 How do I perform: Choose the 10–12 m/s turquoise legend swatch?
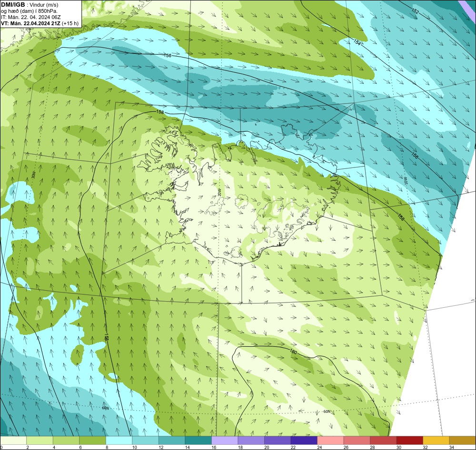pyautogui.click(x=145, y=440)
